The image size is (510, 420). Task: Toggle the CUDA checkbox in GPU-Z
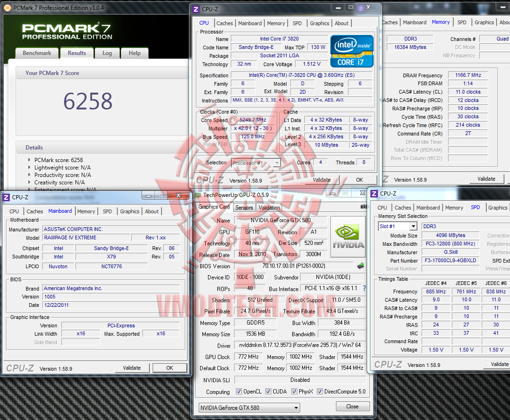click(268, 391)
